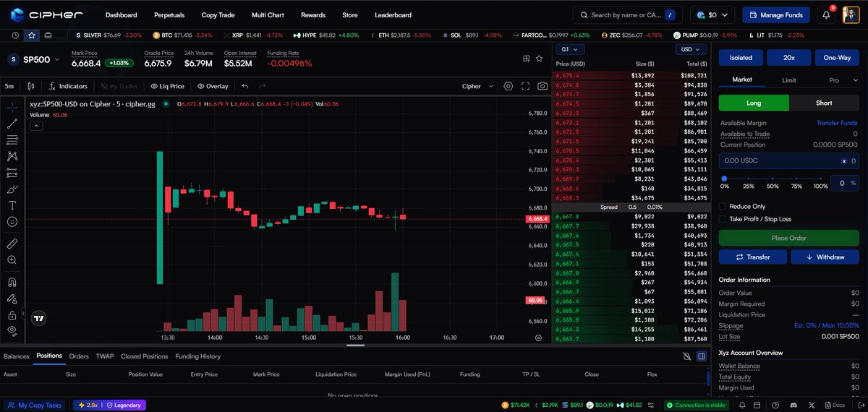Open chart settings hexagon icon
The image size is (868, 412).
pos(509,86)
